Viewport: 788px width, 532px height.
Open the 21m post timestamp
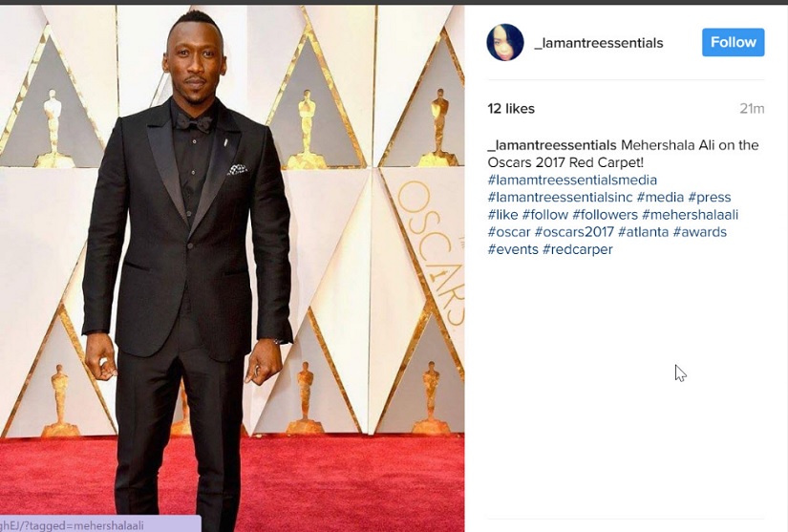[x=752, y=109]
